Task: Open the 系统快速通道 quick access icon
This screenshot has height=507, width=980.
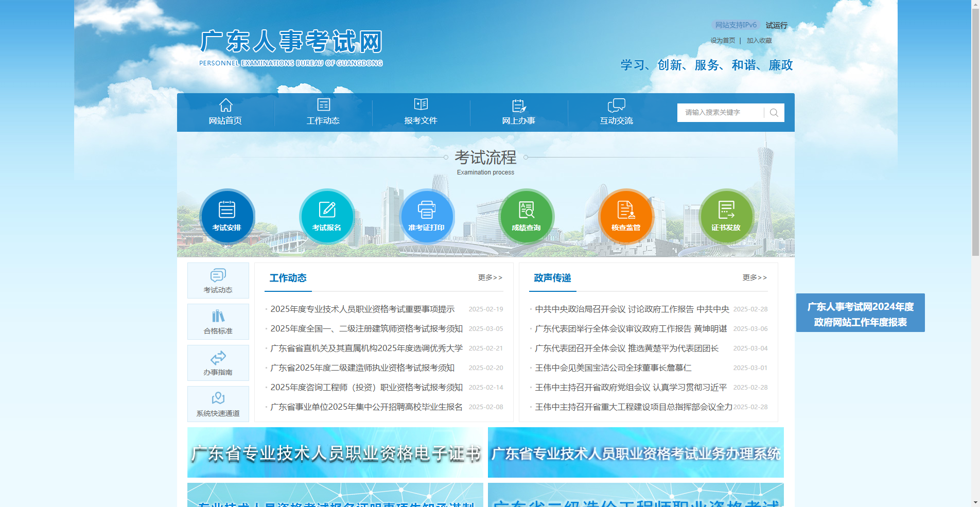Action: click(218, 404)
